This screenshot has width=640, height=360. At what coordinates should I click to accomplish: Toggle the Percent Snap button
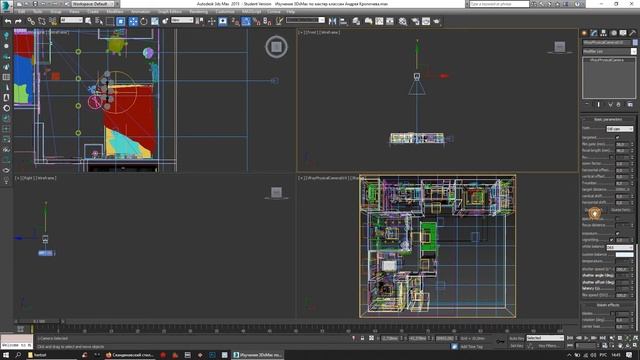(257, 21)
